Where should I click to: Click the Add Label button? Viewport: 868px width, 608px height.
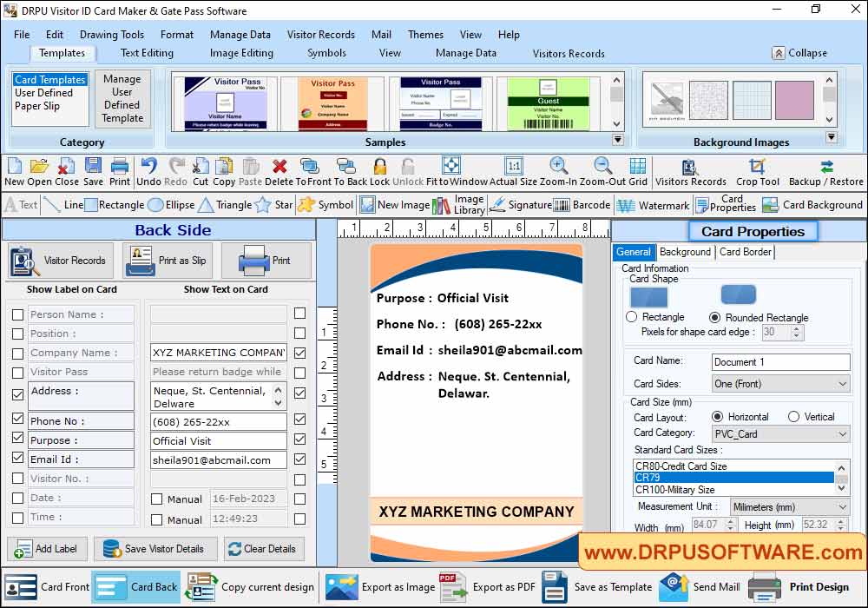47,549
